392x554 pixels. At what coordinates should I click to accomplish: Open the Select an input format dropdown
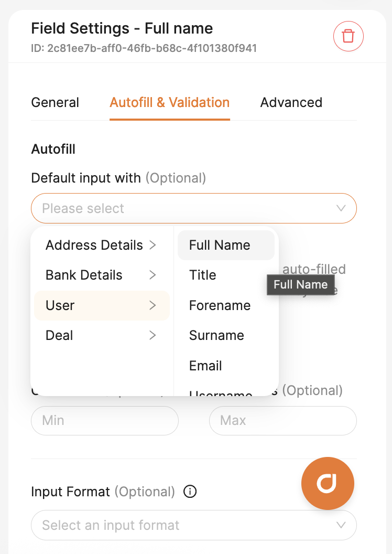point(194,525)
